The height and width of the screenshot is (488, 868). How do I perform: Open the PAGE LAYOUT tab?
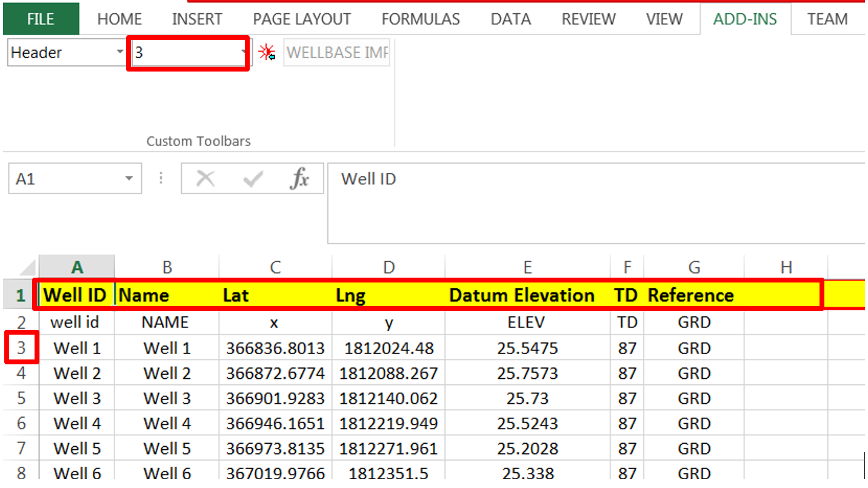(302, 19)
